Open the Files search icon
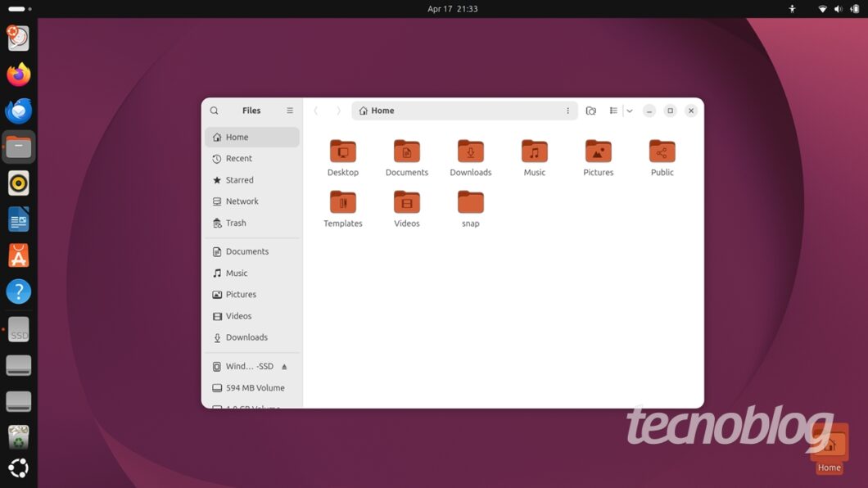Screen dimensions: 868x488 [x=214, y=110]
